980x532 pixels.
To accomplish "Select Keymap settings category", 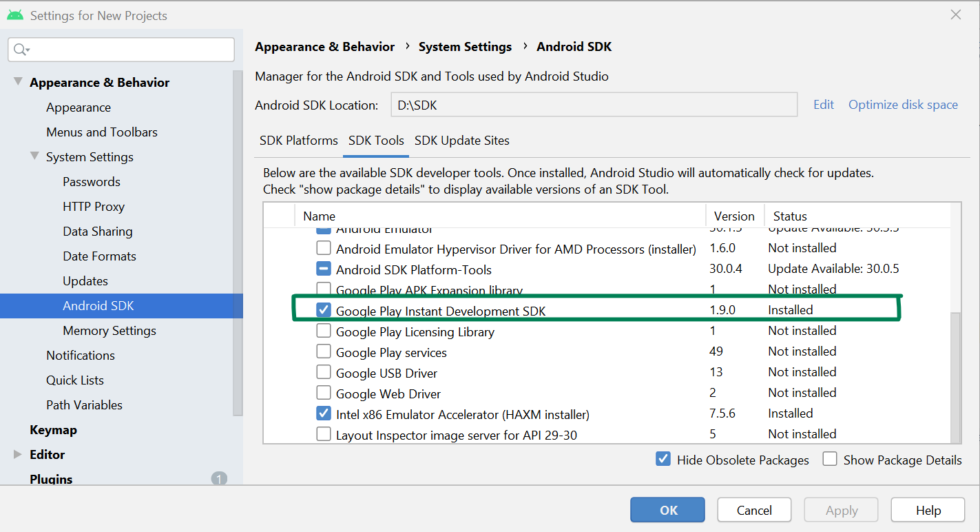I will (x=53, y=430).
